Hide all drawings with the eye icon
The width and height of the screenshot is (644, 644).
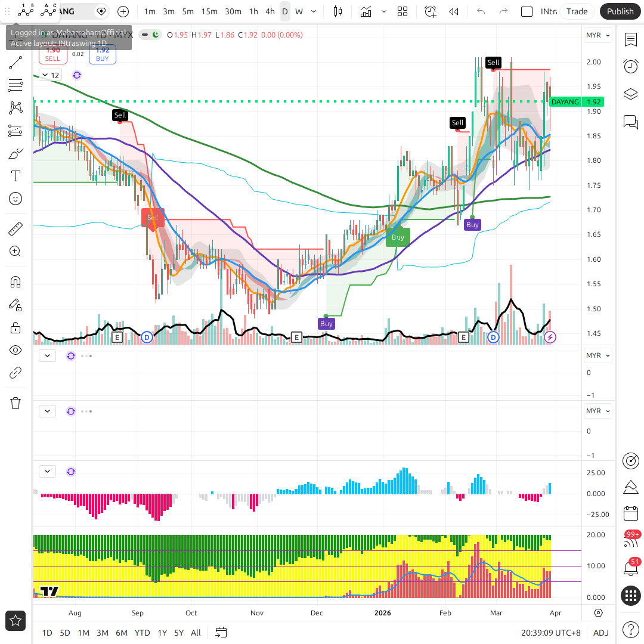point(16,350)
